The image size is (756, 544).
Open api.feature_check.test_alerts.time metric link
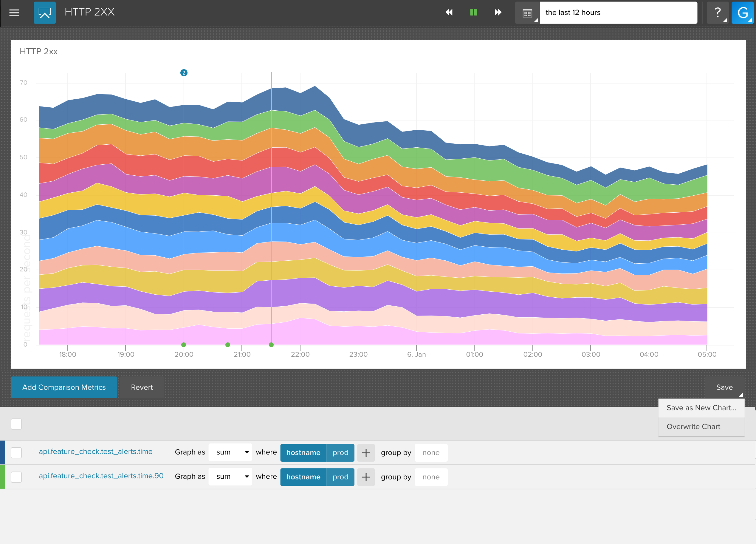[96, 452]
